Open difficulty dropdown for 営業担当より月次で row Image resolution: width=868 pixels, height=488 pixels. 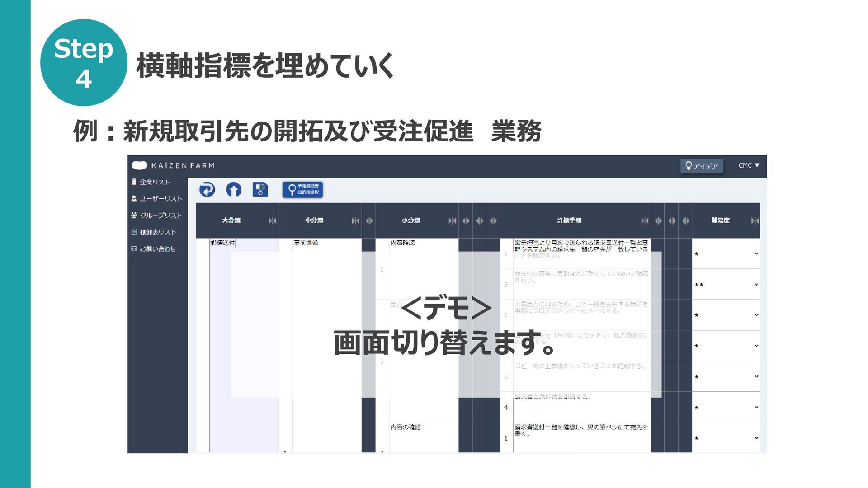click(726, 254)
